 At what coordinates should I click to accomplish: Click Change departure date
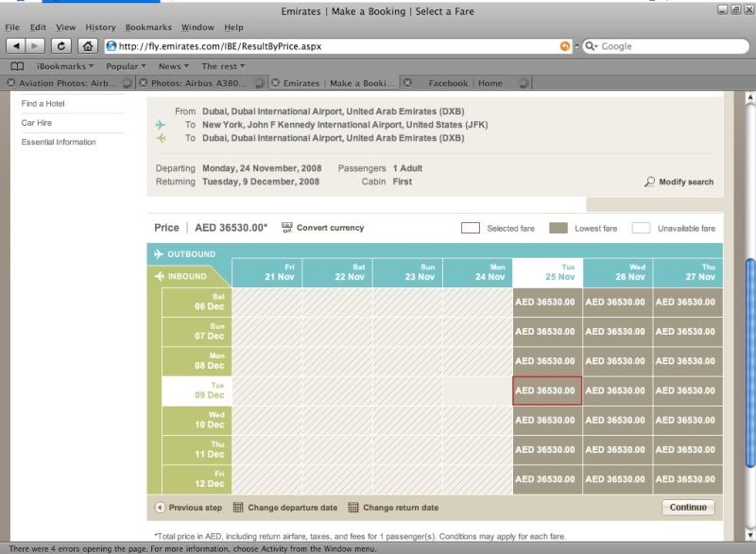[293, 508]
